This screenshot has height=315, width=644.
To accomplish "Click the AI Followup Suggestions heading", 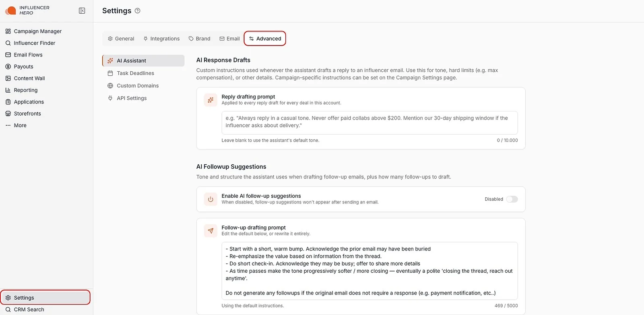I will (231, 167).
